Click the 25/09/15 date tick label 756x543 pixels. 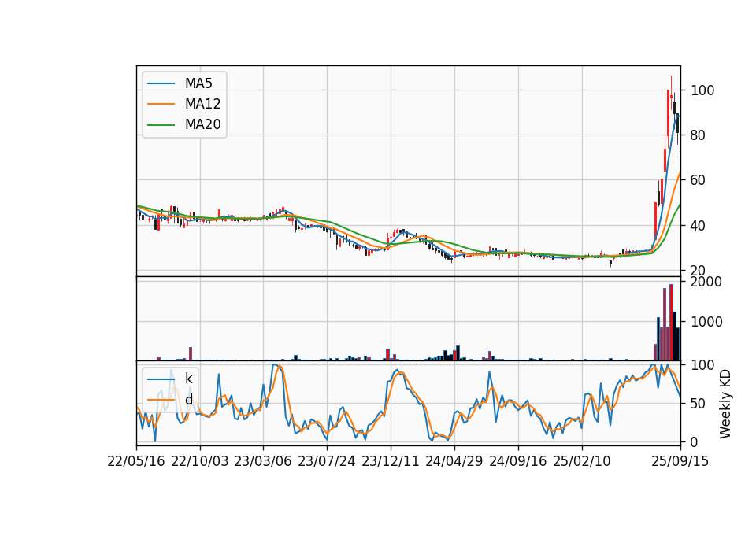[x=680, y=461]
